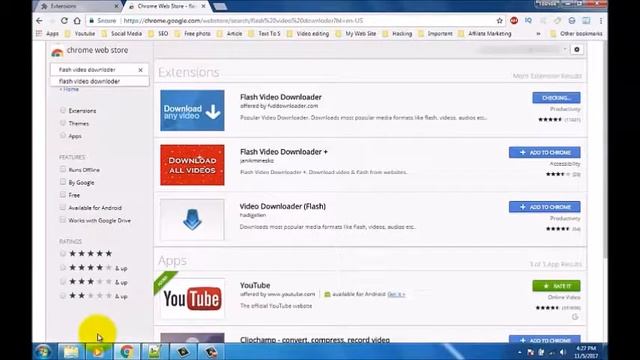The height and width of the screenshot is (360, 640).
Task: Open the red ad blocker extension icon
Action: coord(514,20)
